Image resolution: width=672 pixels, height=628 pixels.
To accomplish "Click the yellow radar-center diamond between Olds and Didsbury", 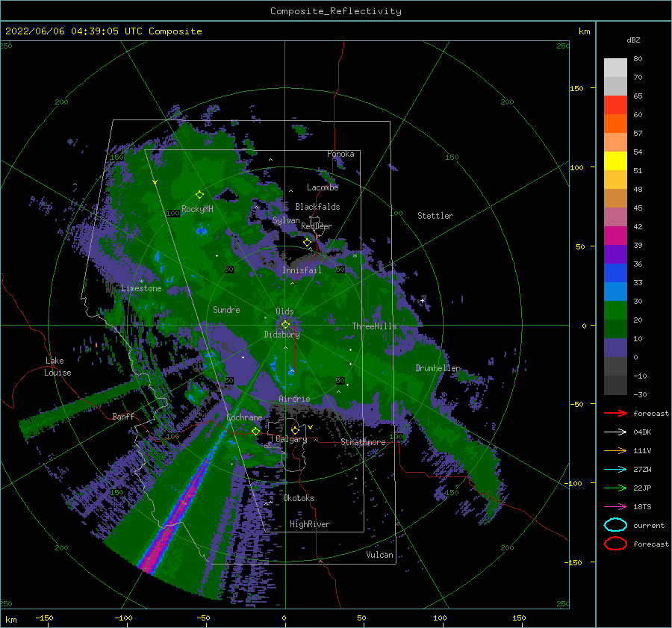I will pyautogui.click(x=285, y=325).
